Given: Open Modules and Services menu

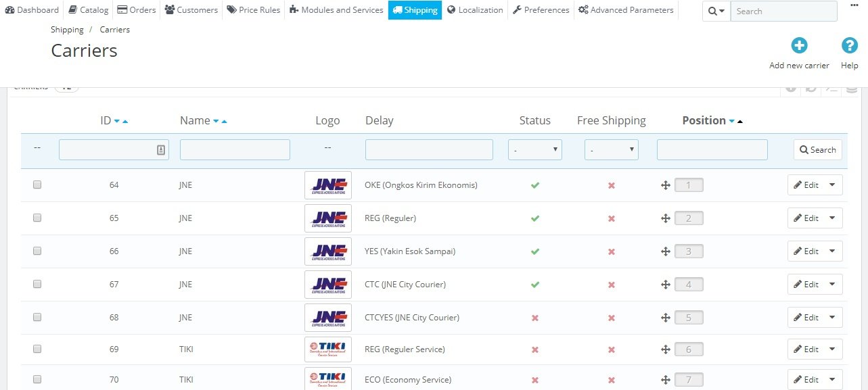Looking at the screenshot, I should pyautogui.click(x=336, y=10).
